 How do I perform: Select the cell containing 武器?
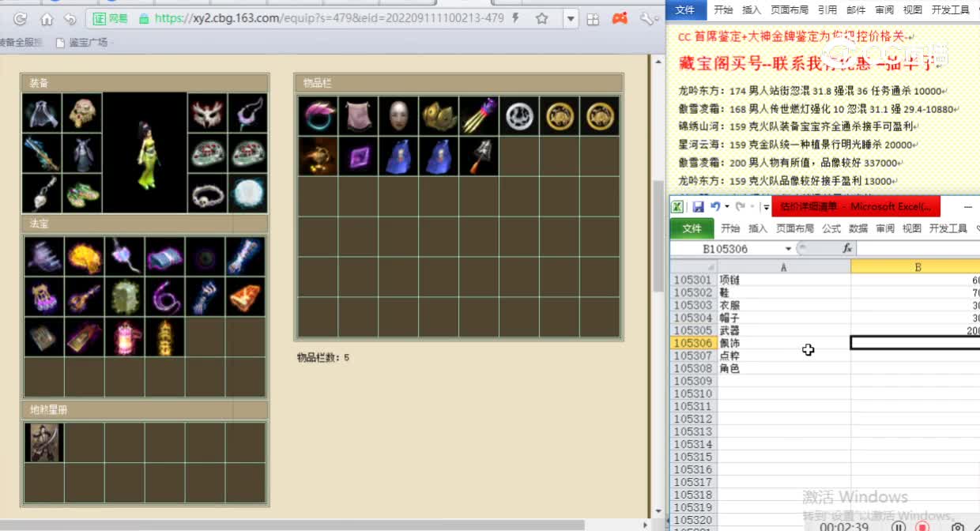click(x=783, y=330)
